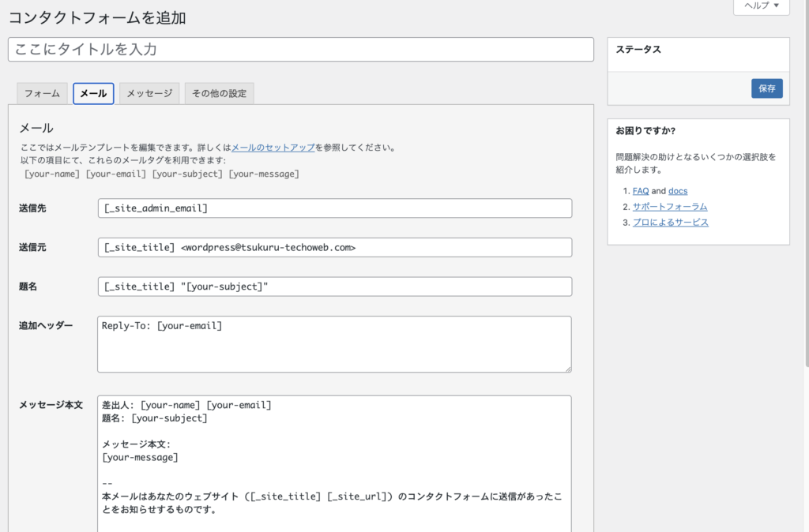Screen dimensions: 809x532
Task: Click the title input field
Action: point(300,49)
